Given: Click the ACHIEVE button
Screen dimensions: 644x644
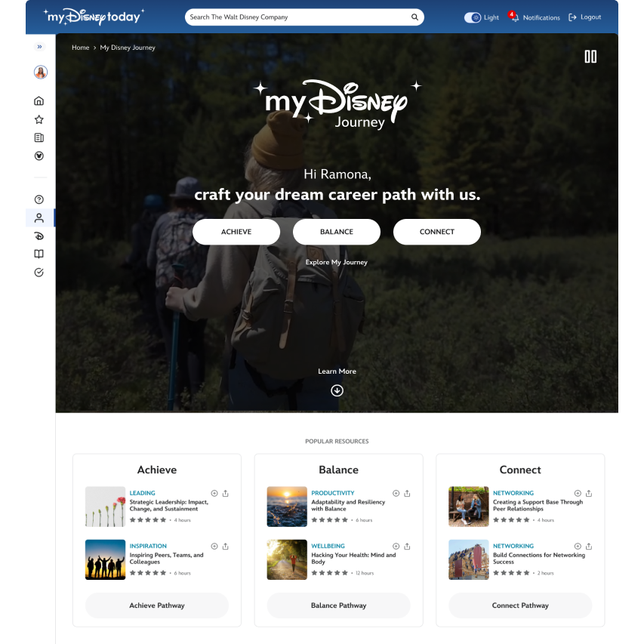Looking at the screenshot, I should click(x=236, y=232).
